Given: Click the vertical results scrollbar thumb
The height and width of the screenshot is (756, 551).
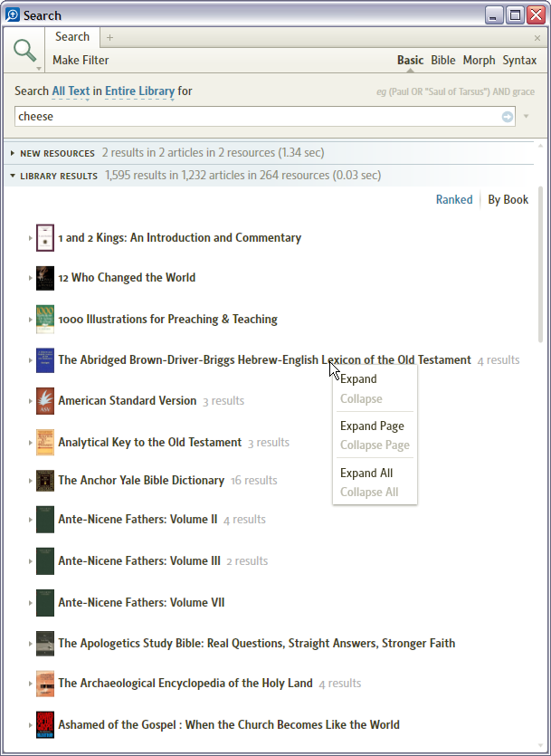Looking at the screenshot, I should tap(540, 264).
